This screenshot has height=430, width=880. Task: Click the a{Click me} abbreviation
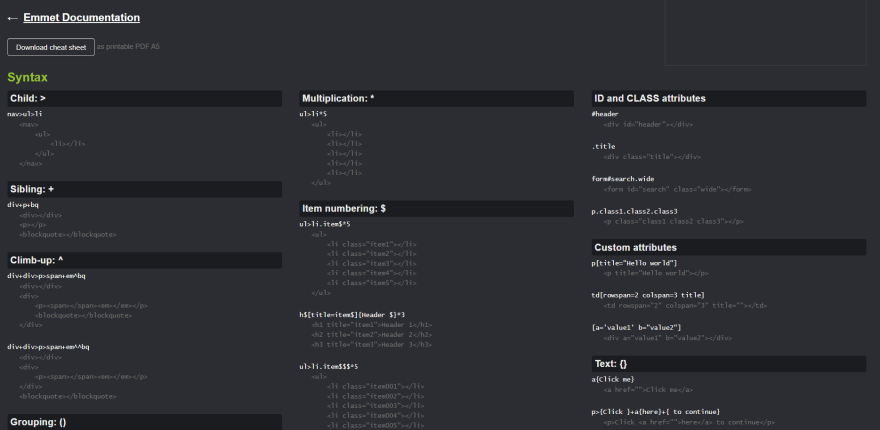point(613,380)
